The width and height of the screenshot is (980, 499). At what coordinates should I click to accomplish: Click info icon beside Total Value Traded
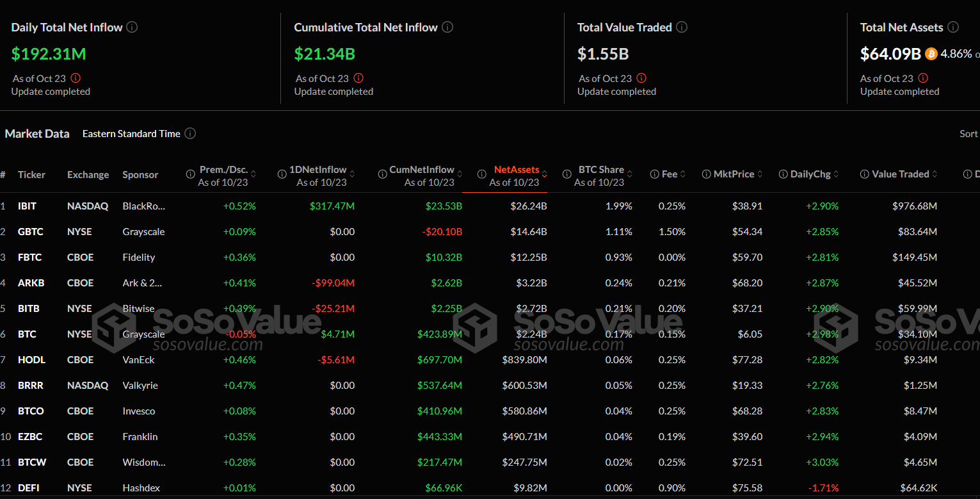click(x=682, y=27)
